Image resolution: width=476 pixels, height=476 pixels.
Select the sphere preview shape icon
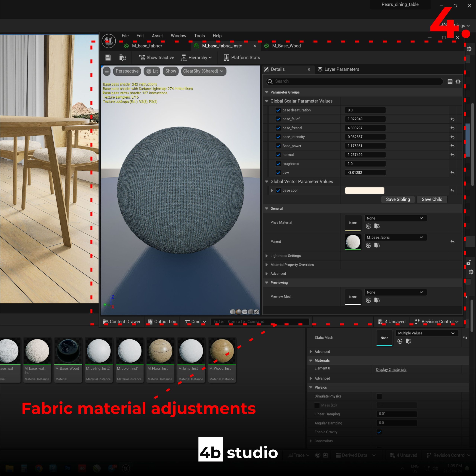tap(239, 312)
